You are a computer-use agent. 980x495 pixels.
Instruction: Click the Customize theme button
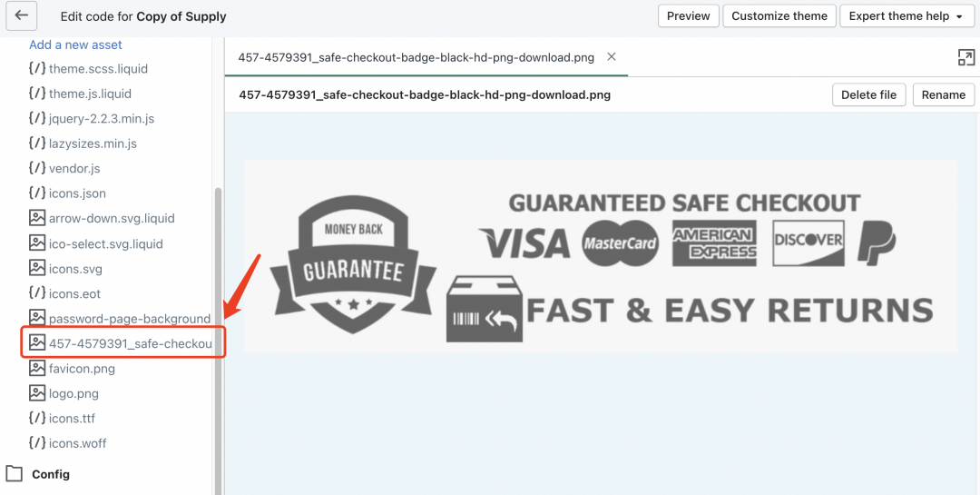click(x=779, y=16)
